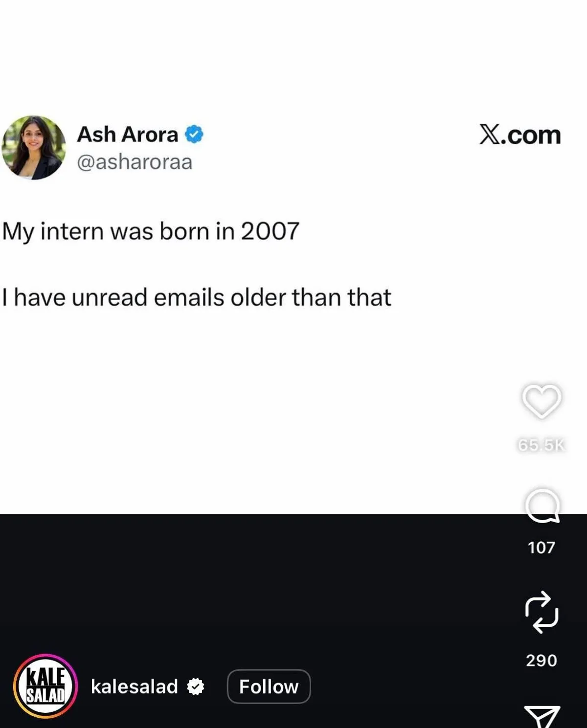Image resolution: width=587 pixels, height=728 pixels.
Task: Click the X.com logo text
Action: point(520,135)
